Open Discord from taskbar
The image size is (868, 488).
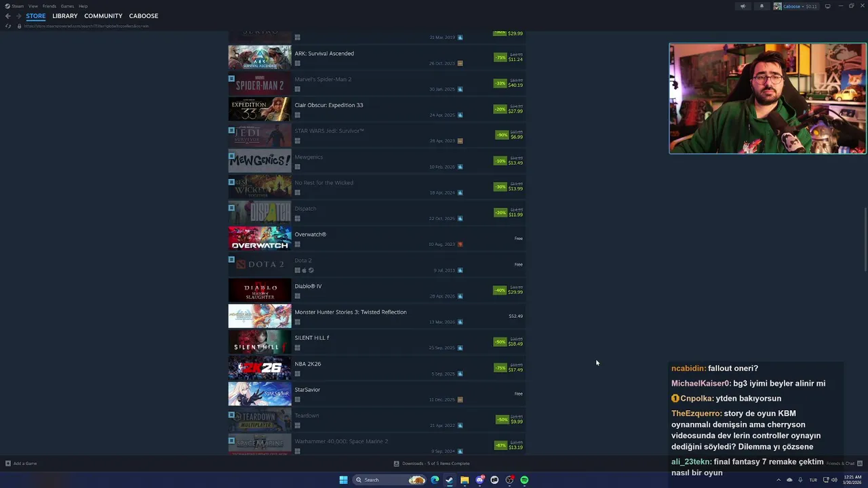click(x=479, y=480)
